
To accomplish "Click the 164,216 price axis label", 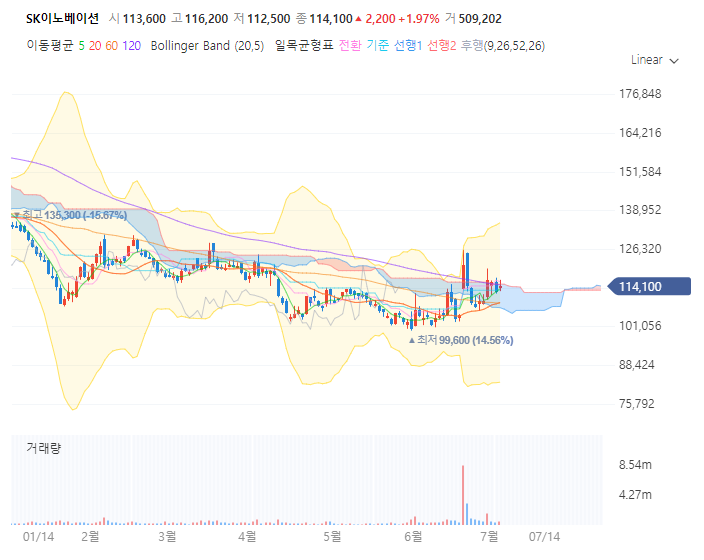I will coord(640,133).
